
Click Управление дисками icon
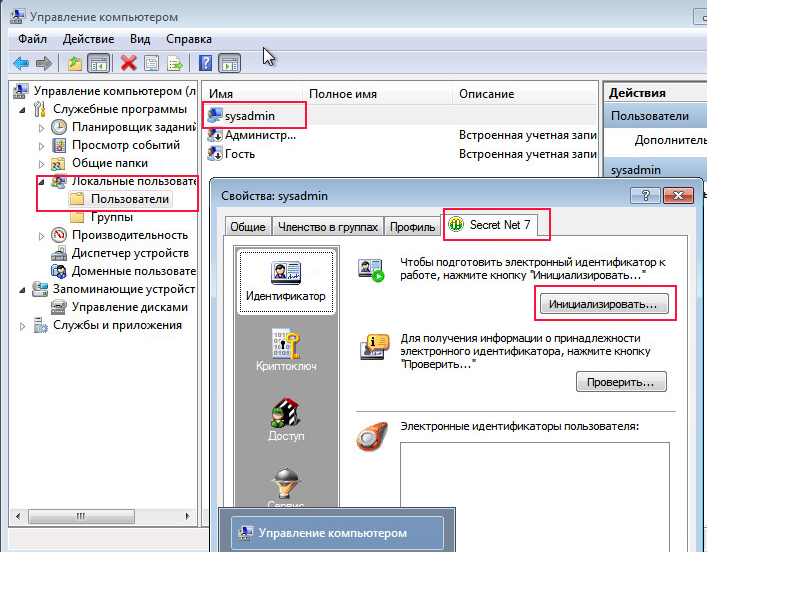59,307
